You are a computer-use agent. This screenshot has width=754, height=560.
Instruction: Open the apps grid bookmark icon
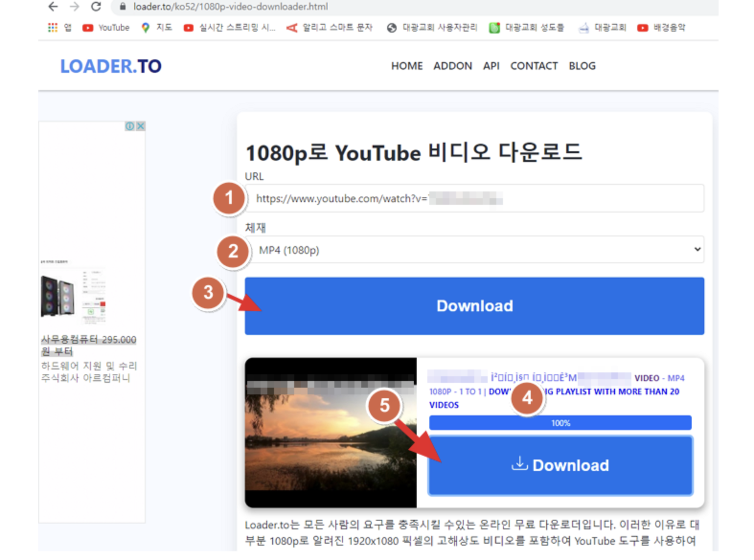coord(53,28)
